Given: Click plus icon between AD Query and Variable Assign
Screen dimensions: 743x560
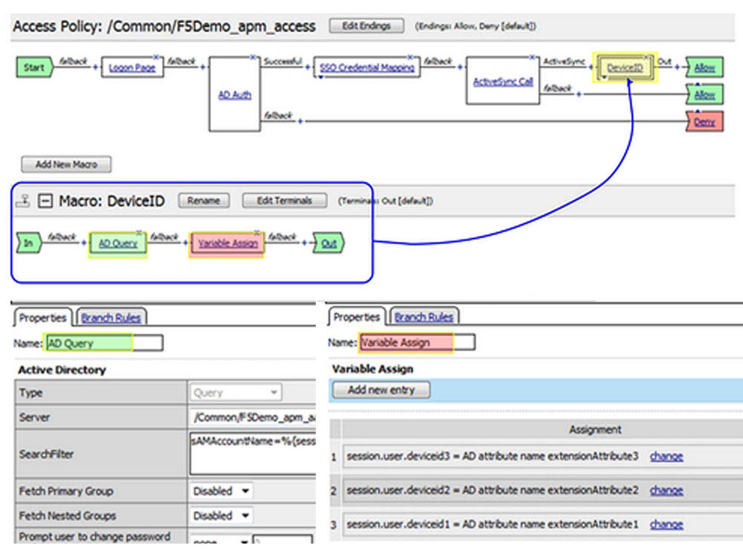Looking at the screenshot, I should (x=185, y=243).
